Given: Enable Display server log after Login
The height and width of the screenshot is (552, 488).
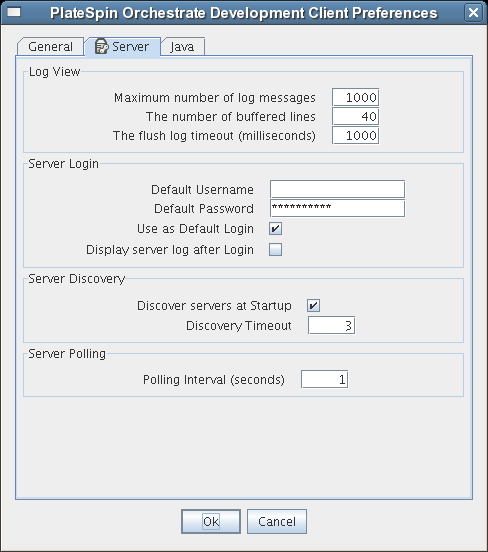Looking at the screenshot, I should [x=275, y=250].
